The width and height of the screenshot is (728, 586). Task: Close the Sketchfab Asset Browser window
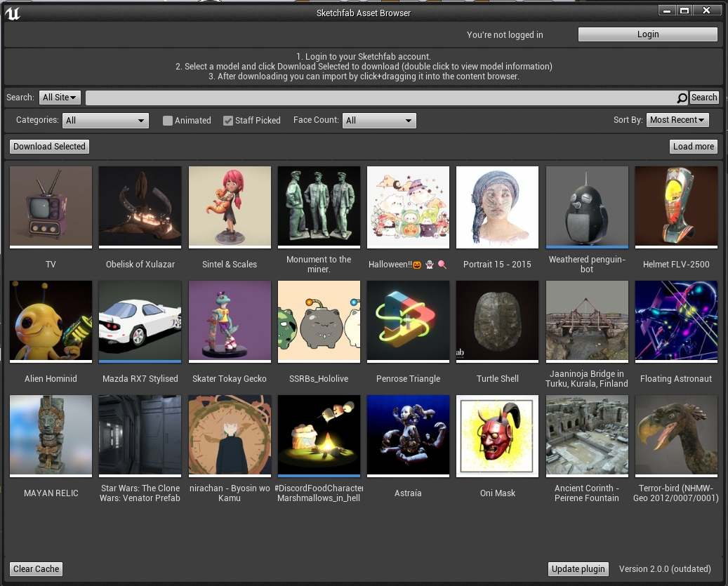[x=706, y=11]
